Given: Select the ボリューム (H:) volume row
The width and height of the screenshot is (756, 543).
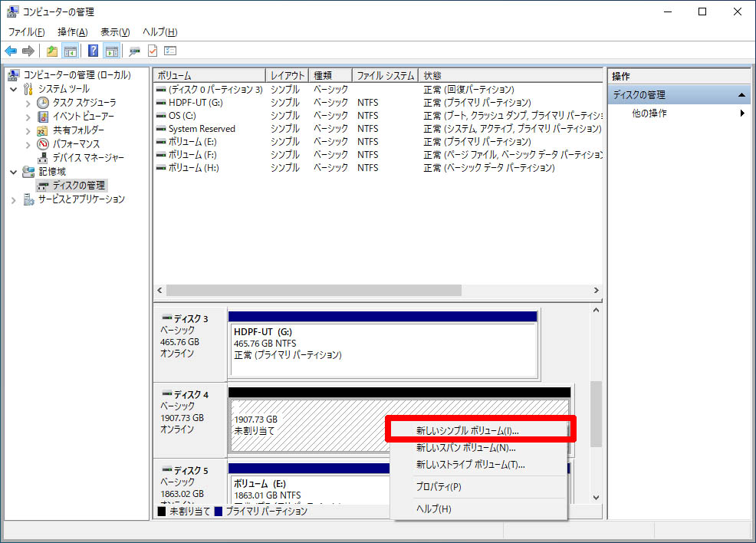Looking at the screenshot, I should click(379, 168).
